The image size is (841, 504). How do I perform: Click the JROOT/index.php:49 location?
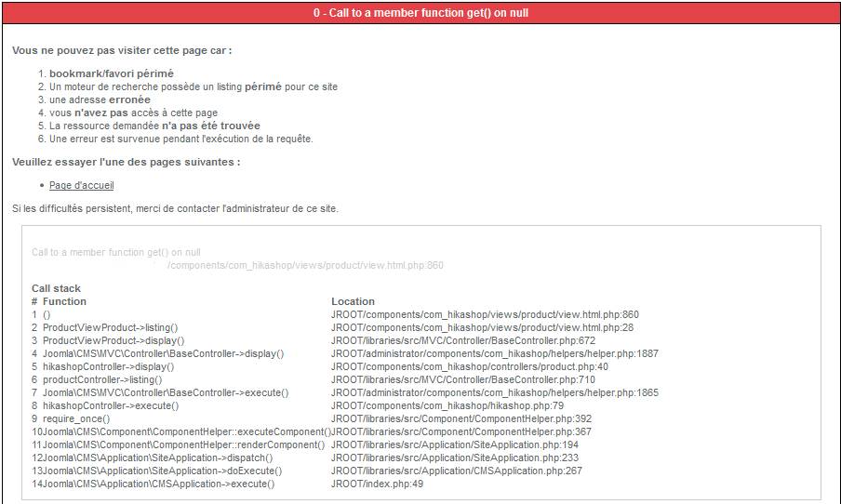tap(377, 484)
